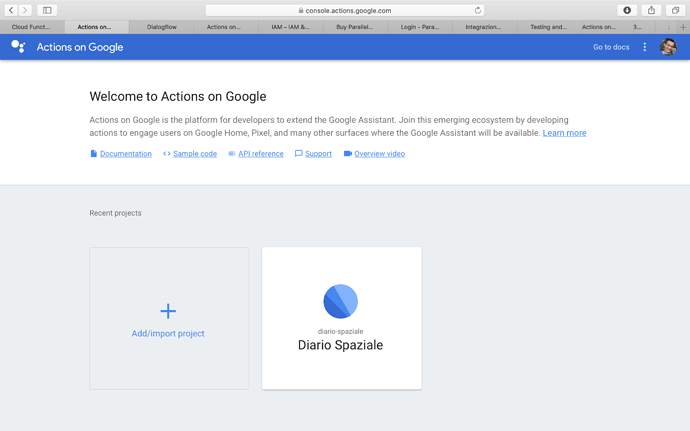This screenshot has height=431, width=690.
Task: Show all tabs overview icon
Action: (675, 10)
